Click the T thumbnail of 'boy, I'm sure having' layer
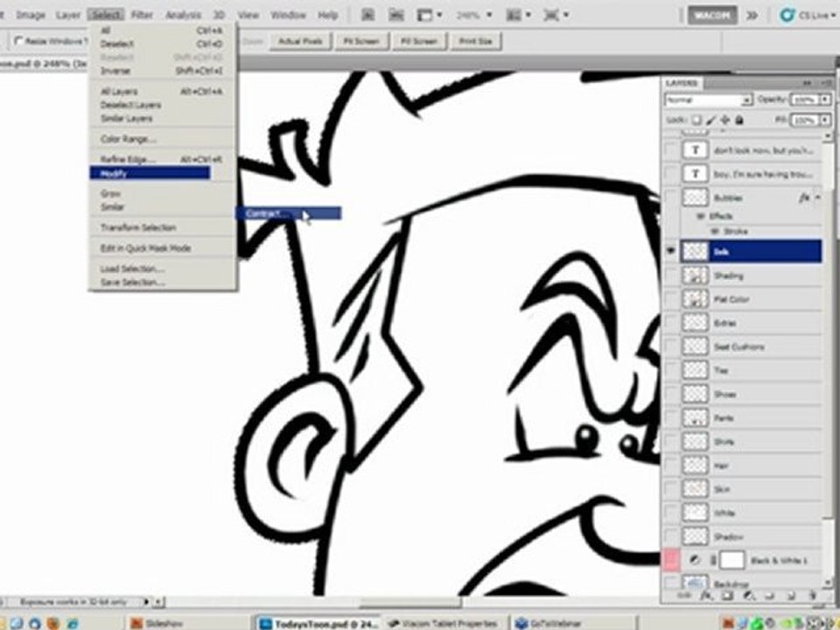840x630 pixels. (x=696, y=173)
